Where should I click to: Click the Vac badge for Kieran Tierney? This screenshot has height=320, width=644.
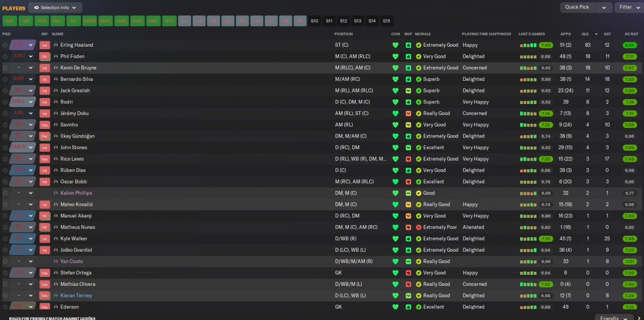pos(45,295)
